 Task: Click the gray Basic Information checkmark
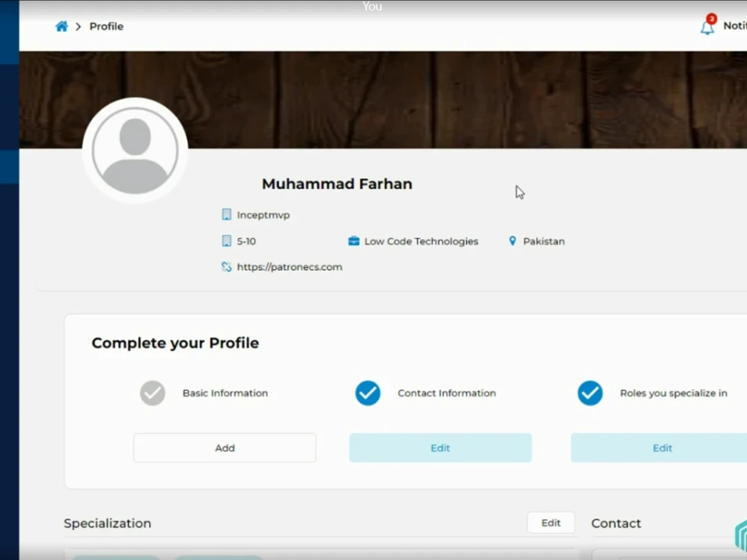152,393
